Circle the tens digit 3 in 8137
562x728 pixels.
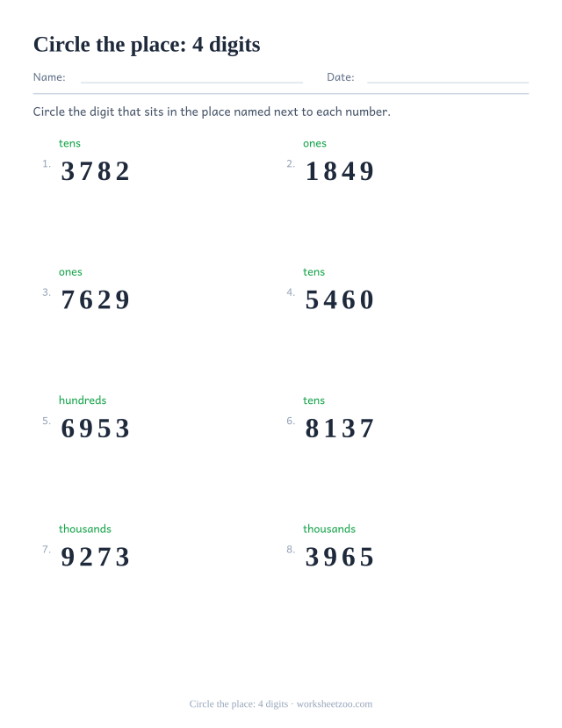[349, 429]
